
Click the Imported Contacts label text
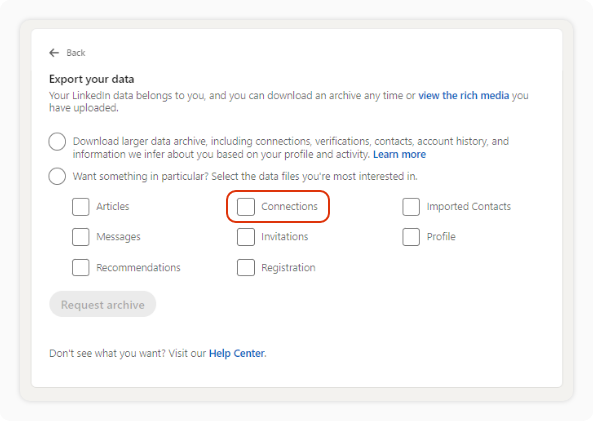[x=469, y=207]
